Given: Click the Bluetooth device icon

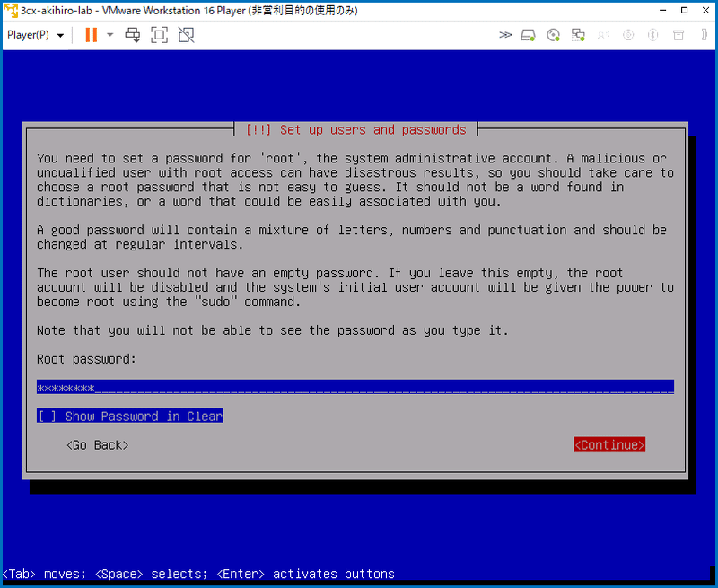Looking at the screenshot, I should (653, 35).
